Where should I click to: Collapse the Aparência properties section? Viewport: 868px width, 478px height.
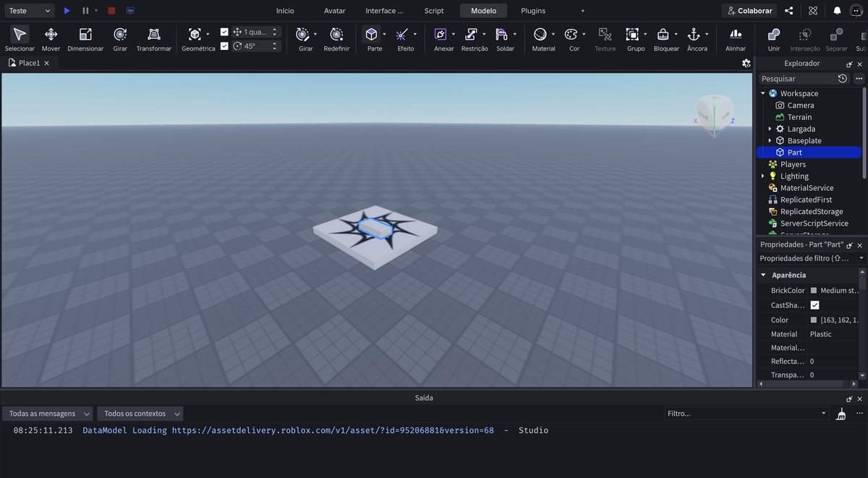click(762, 275)
